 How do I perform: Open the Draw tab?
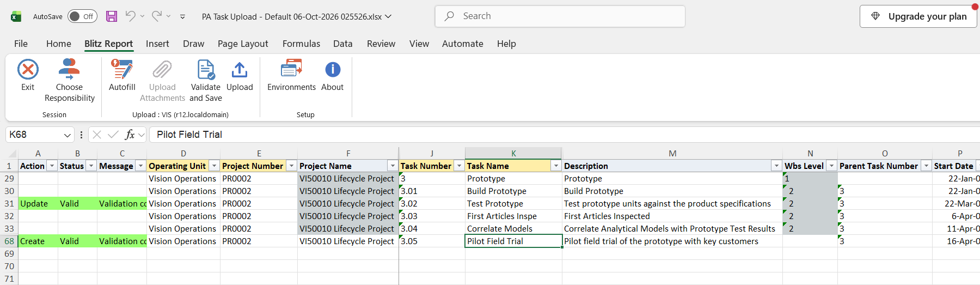pos(193,44)
